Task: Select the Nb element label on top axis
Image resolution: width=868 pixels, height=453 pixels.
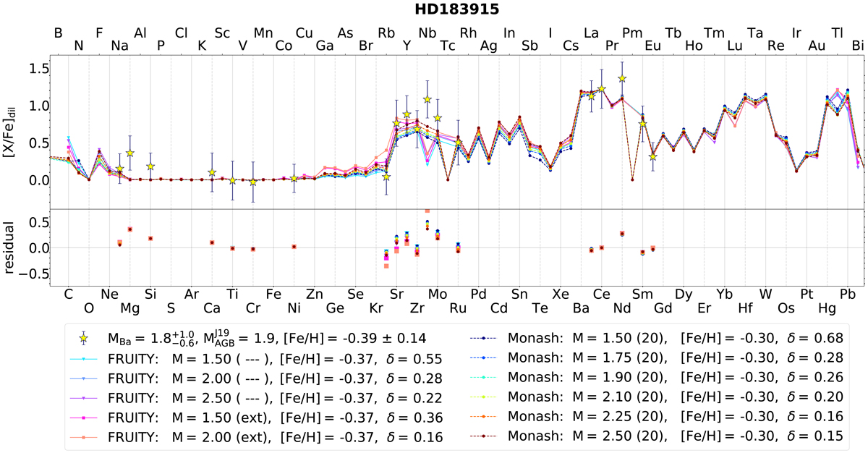Action: pos(427,33)
